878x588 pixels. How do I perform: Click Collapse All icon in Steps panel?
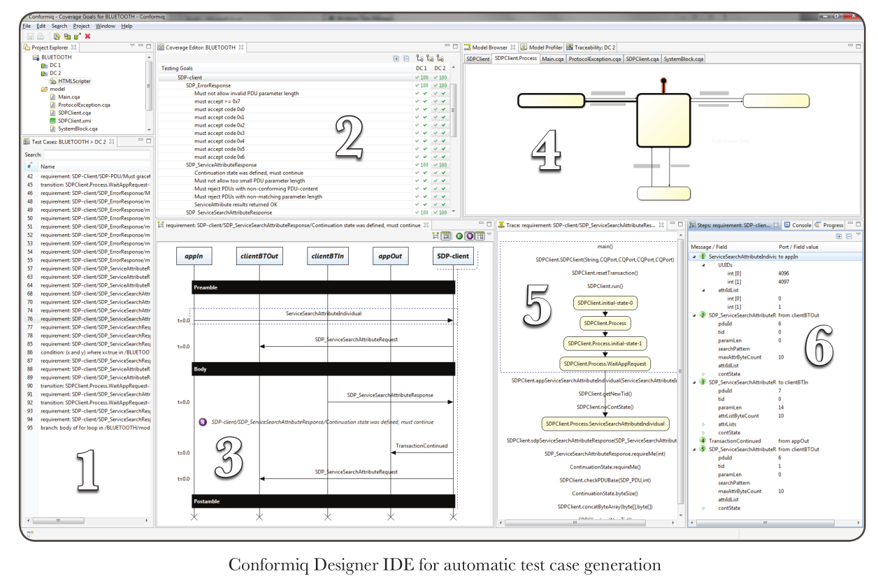[848, 236]
